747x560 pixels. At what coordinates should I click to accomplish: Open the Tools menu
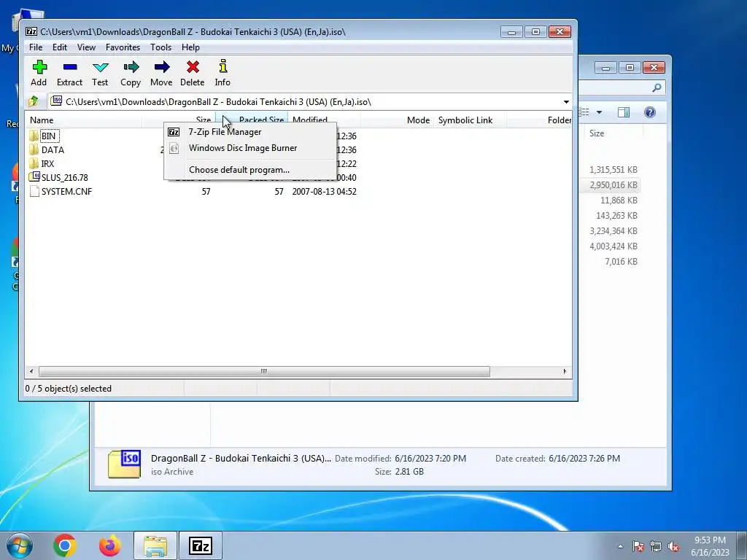click(160, 47)
